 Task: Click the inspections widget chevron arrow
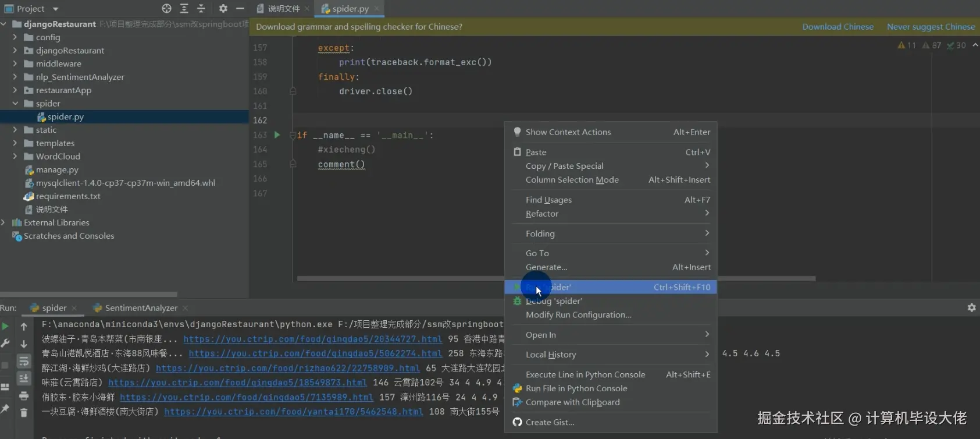point(975,45)
